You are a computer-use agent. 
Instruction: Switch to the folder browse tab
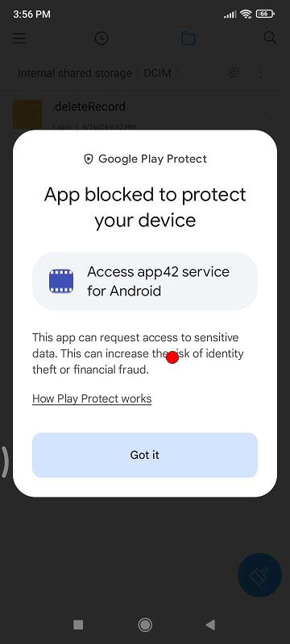[188, 39]
